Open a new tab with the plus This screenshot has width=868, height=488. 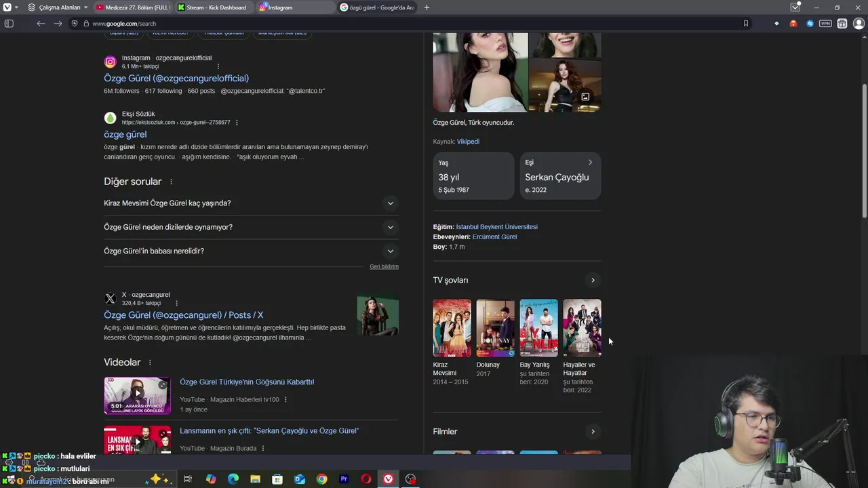tap(427, 7)
